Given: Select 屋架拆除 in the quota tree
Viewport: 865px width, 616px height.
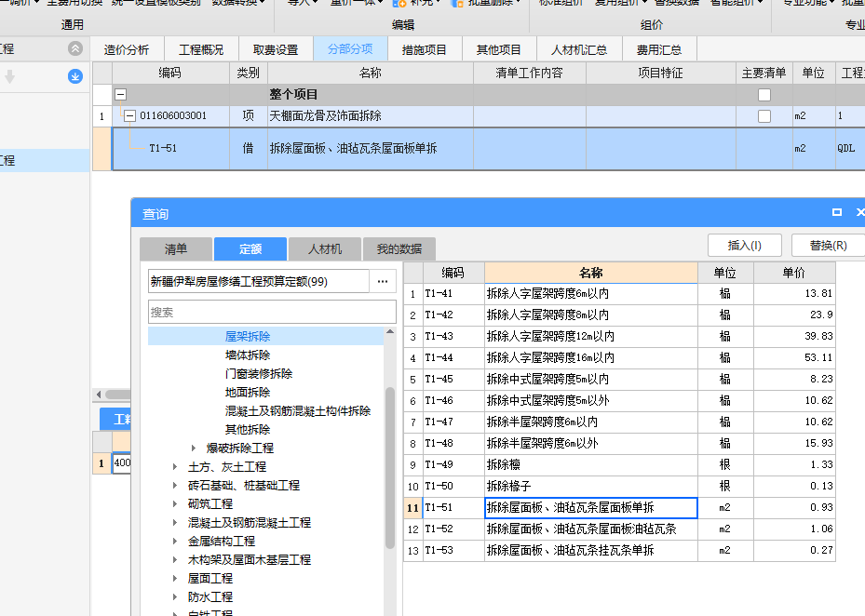Looking at the screenshot, I should coord(248,337).
